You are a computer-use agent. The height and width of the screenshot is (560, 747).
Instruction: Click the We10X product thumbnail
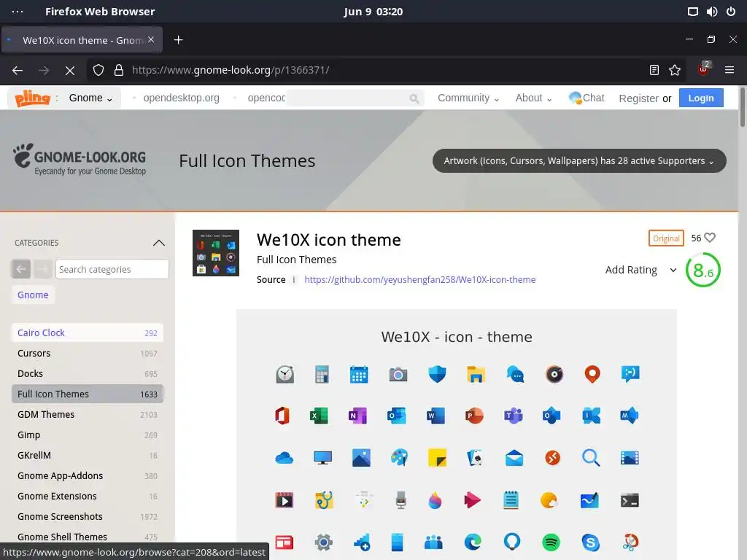216,253
